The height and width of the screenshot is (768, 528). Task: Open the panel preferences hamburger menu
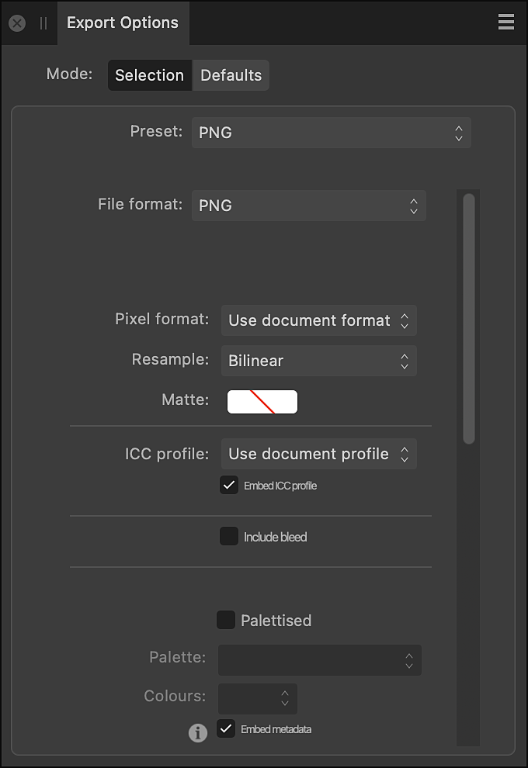[506, 22]
